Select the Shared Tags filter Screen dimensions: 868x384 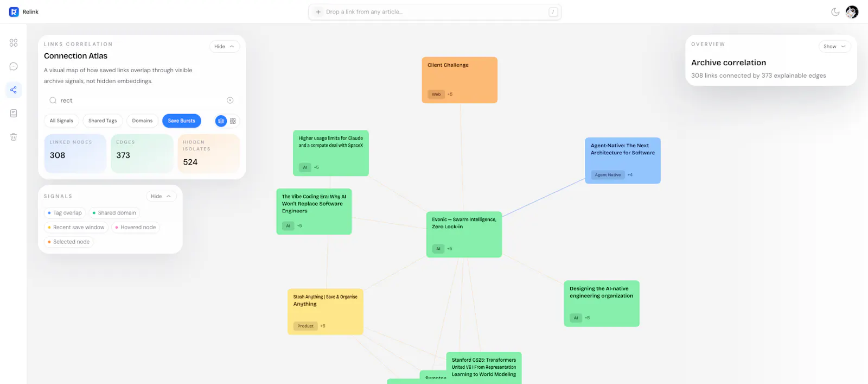tap(103, 121)
